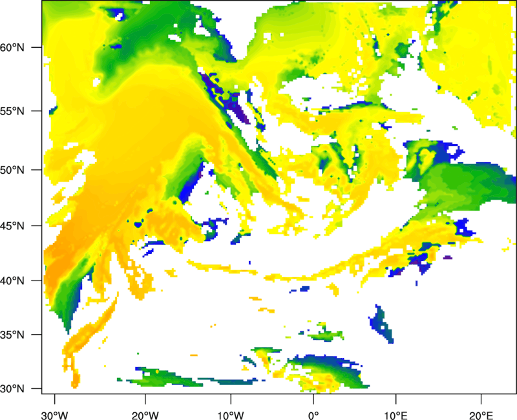Click the 20°W longitude label

point(145,415)
